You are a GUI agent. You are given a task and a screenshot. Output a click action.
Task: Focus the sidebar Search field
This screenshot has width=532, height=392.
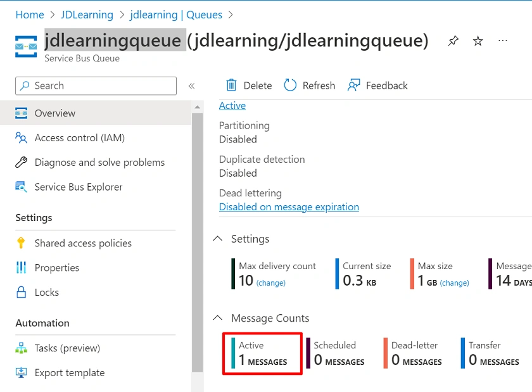click(x=96, y=86)
